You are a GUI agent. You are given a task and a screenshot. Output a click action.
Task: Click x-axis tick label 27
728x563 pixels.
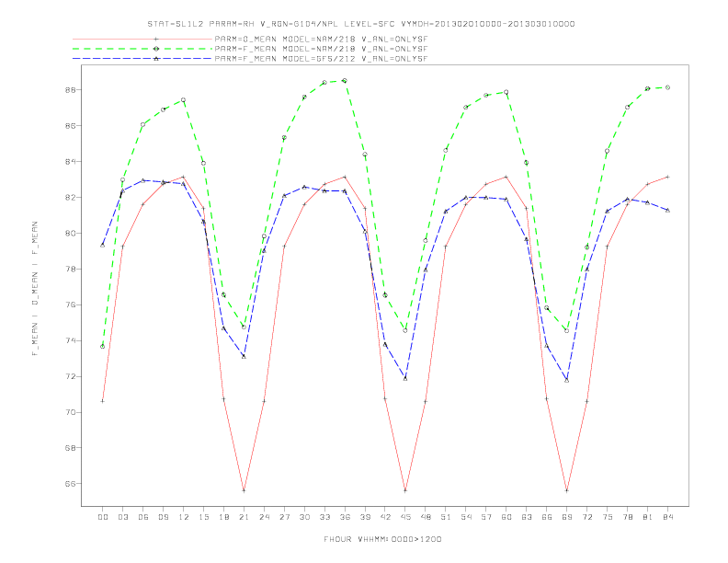pos(284,517)
